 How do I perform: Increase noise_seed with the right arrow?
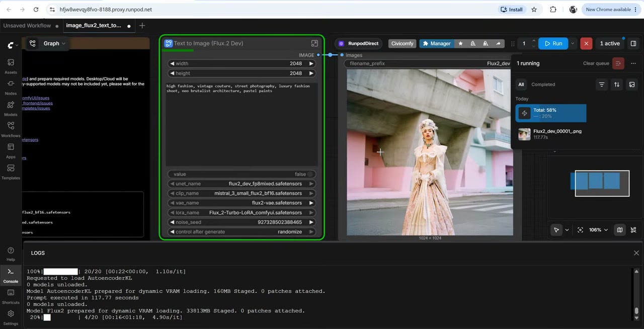(x=311, y=222)
